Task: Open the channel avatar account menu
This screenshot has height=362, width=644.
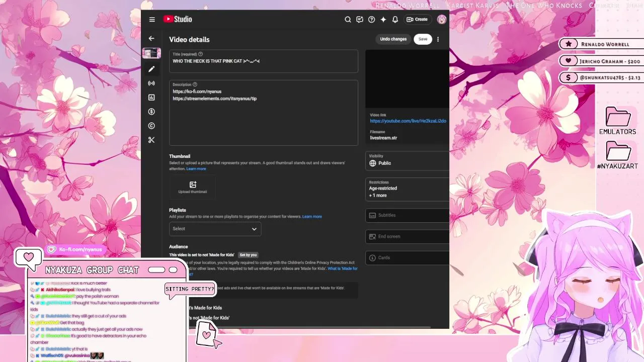Action: (x=442, y=20)
